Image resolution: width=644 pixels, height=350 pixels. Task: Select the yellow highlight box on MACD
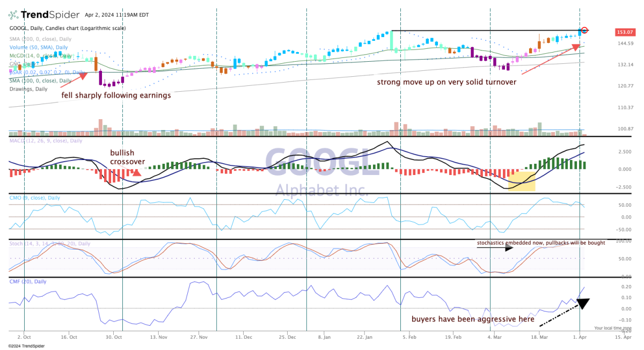522,181
